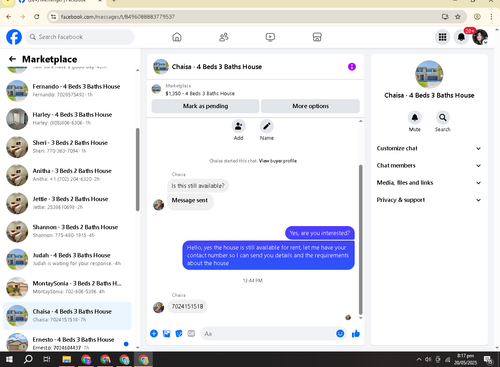This screenshot has height=367, width=500.
Task: Click the house photo in right panel
Action: tap(429, 74)
